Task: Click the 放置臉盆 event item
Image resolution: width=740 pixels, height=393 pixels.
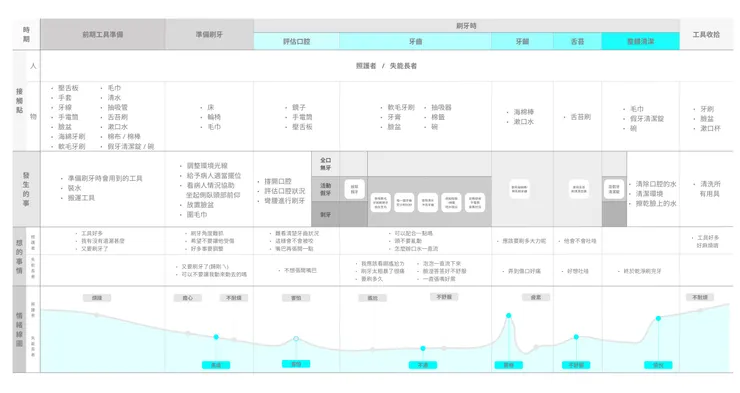Action: click(200, 205)
